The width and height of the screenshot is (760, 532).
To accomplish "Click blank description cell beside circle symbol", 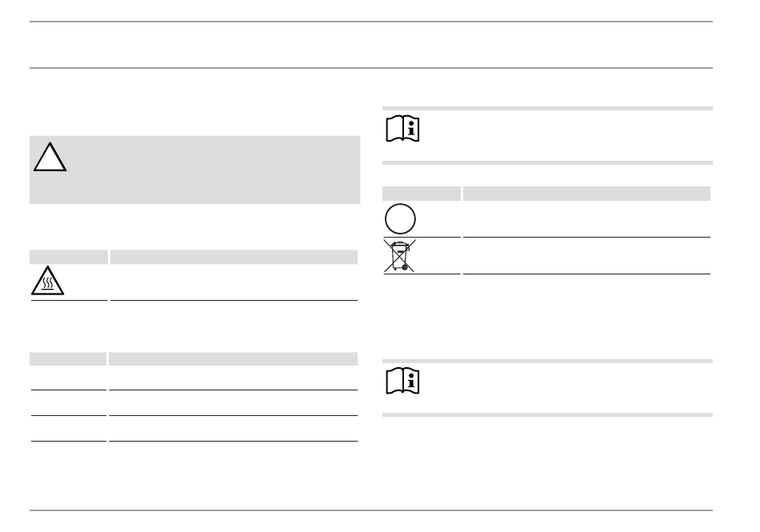I will click(x=586, y=219).
